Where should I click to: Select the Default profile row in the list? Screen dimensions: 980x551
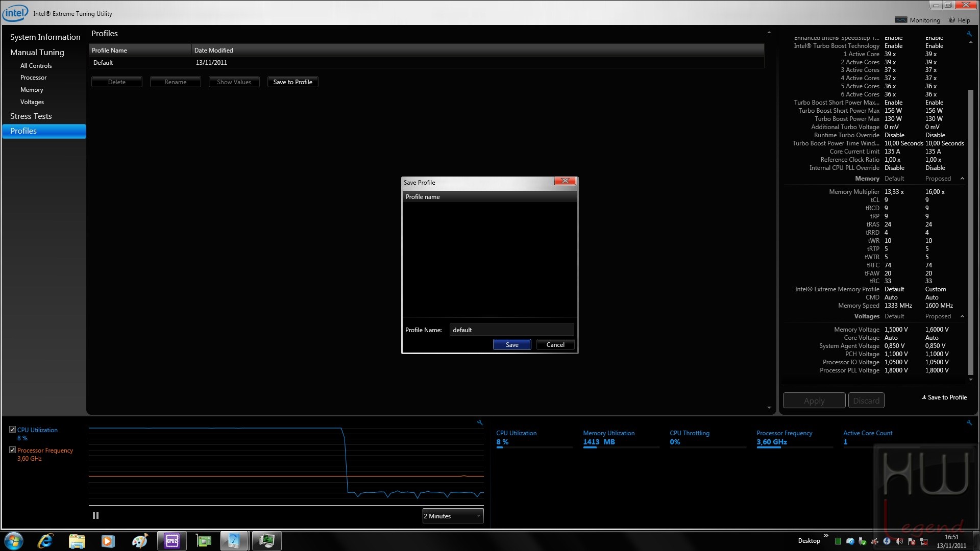pos(426,63)
